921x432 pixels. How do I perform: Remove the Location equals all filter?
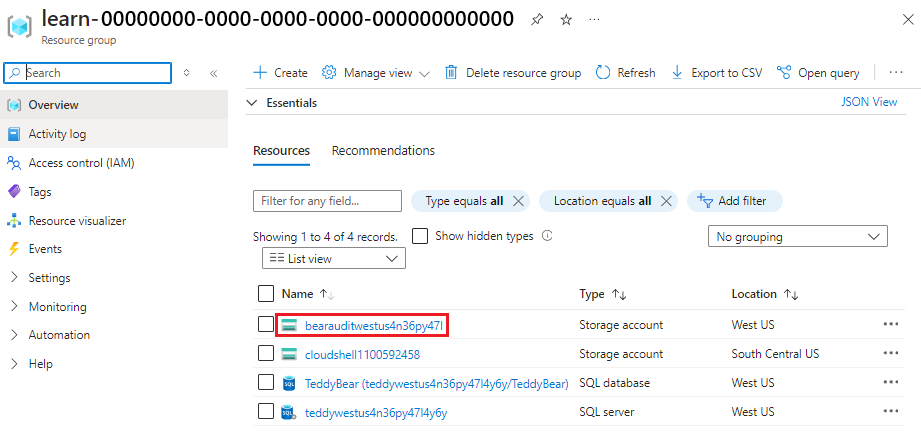tap(666, 201)
